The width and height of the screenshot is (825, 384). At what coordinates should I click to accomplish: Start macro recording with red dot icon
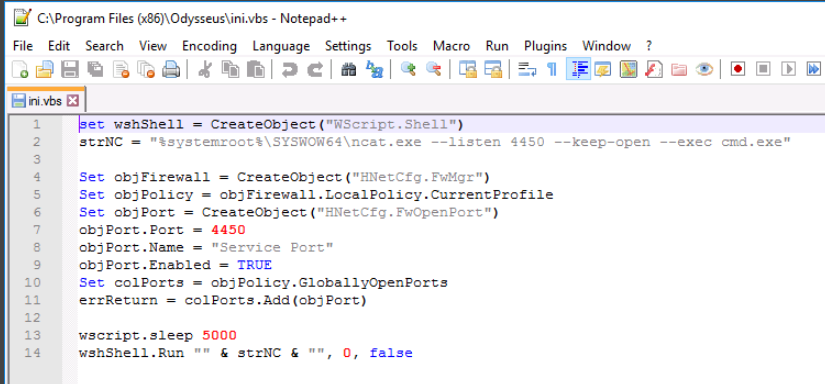(x=738, y=69)
